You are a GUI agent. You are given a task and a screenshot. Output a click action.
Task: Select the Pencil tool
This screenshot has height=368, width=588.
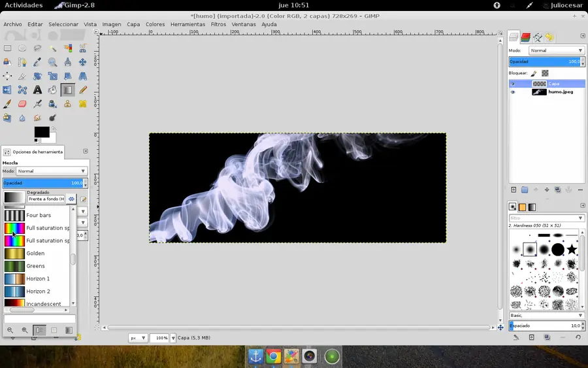[83, 90]
